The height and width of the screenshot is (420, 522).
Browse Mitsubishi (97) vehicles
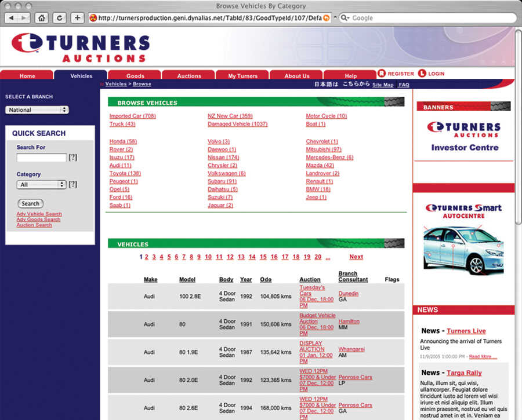coord(324,149)
